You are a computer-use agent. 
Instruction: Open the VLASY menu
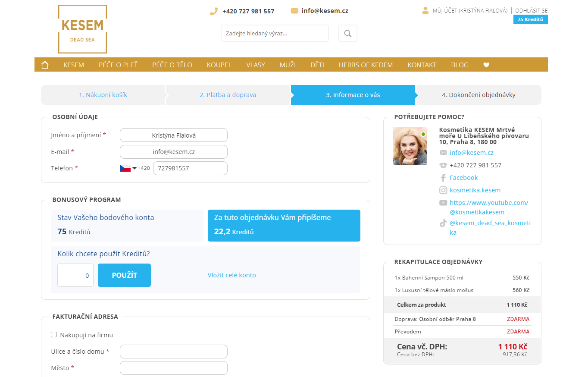point(256,65)
